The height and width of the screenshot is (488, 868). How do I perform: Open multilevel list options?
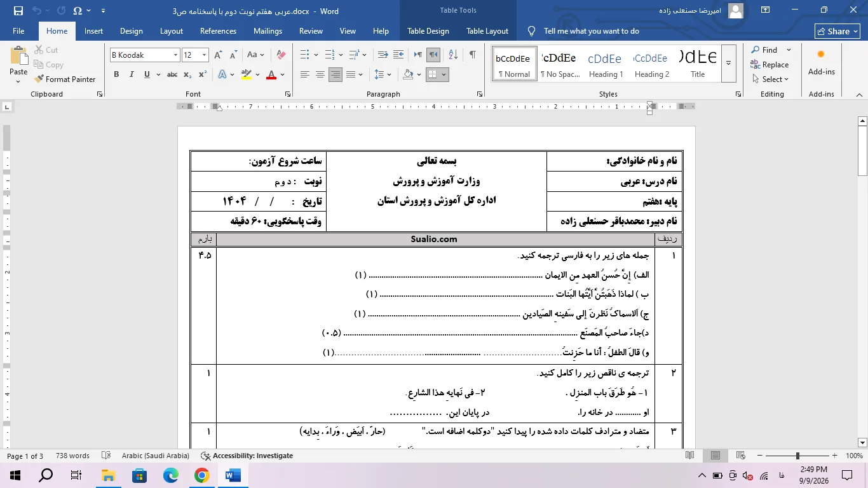pos(356,55)
